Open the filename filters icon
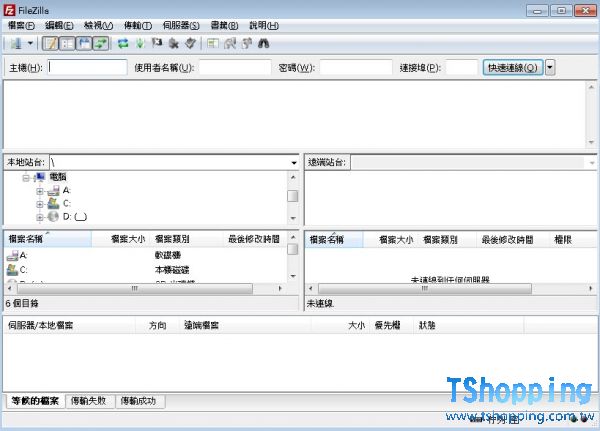 point(213,43)
